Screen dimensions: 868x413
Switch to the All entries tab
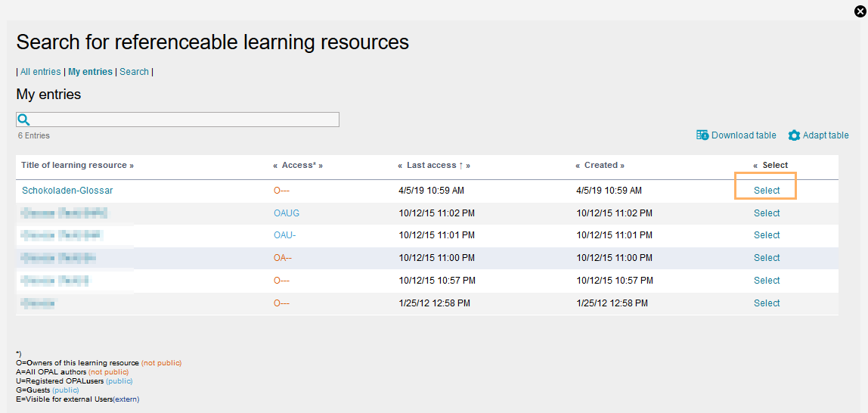tap(40, 72)
